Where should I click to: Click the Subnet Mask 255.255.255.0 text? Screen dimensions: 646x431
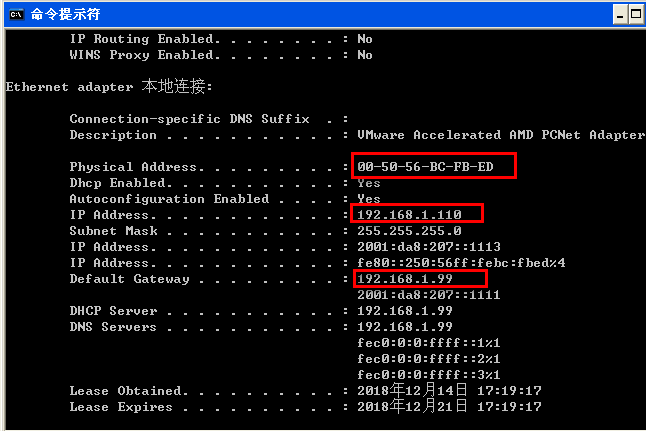409,231
